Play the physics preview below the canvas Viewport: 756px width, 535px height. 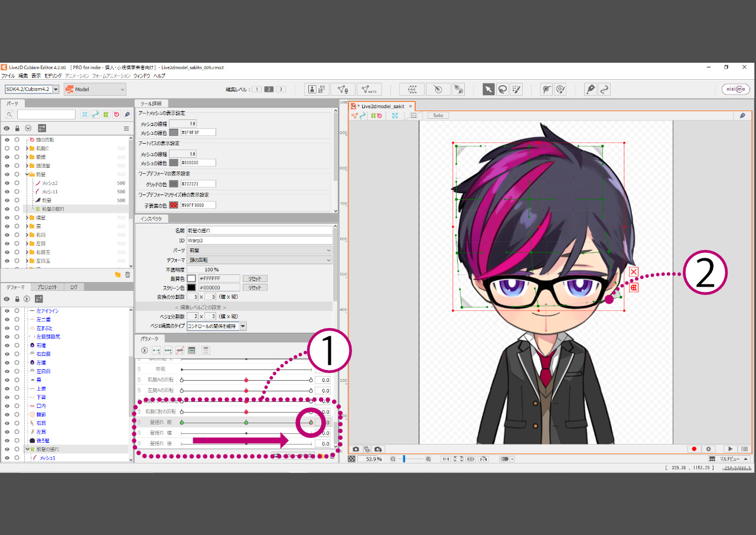(x=731, y=449)
